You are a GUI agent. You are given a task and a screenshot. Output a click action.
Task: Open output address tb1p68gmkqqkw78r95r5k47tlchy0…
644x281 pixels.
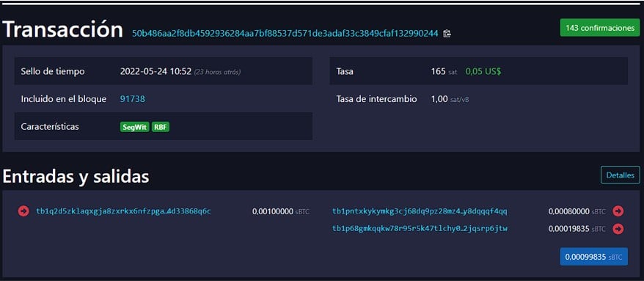tap(420, 228)
